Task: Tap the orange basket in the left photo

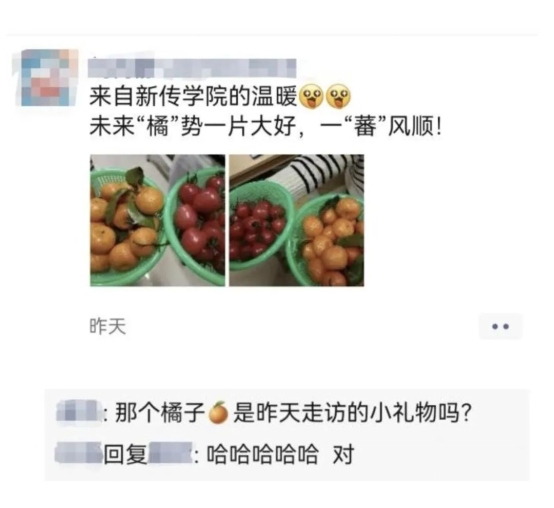Action: pyautogui.click(x=125, y=226)
